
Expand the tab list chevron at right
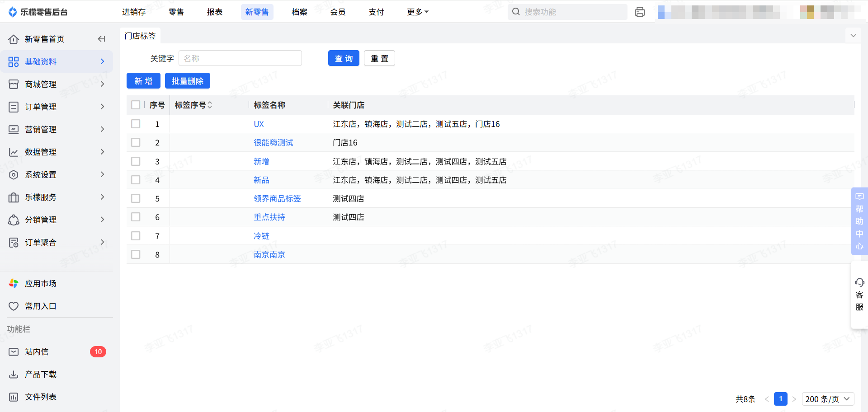853,36
